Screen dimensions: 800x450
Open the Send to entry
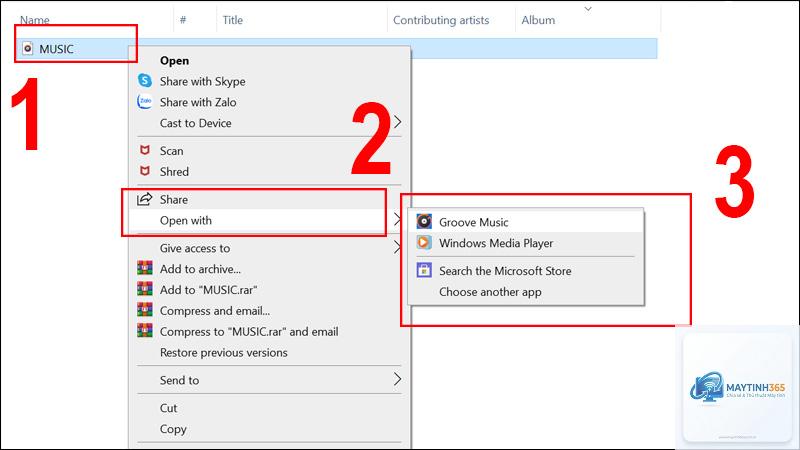coord(179,380)
